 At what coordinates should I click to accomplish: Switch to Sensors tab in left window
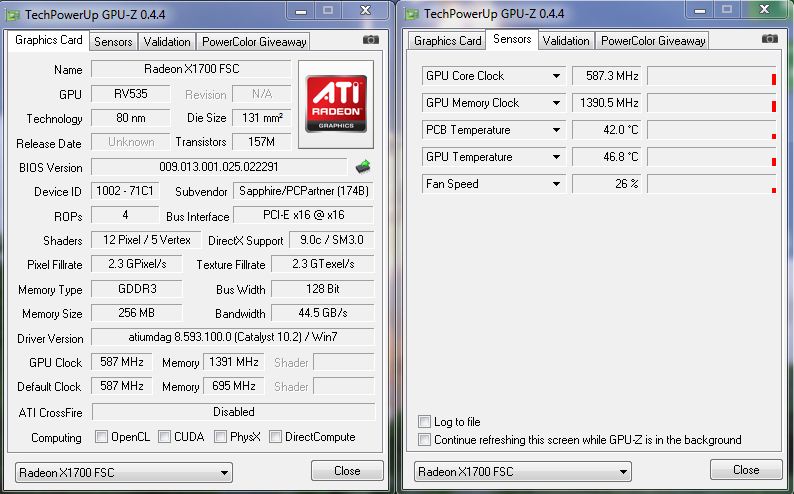click(x=113, y=42)
